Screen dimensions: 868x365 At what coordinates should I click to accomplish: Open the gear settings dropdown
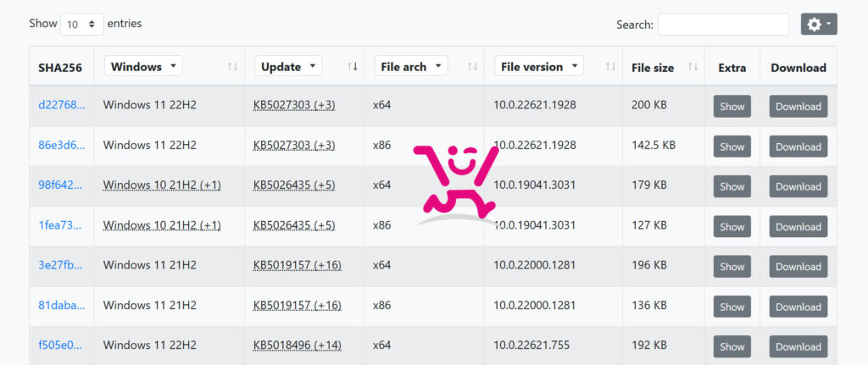coord(819,25)
